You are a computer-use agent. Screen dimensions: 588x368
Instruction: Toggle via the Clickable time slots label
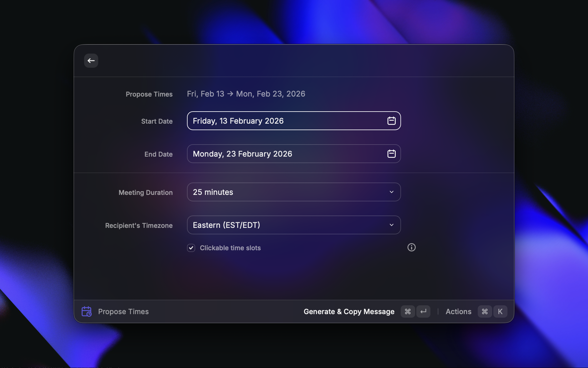230,248
